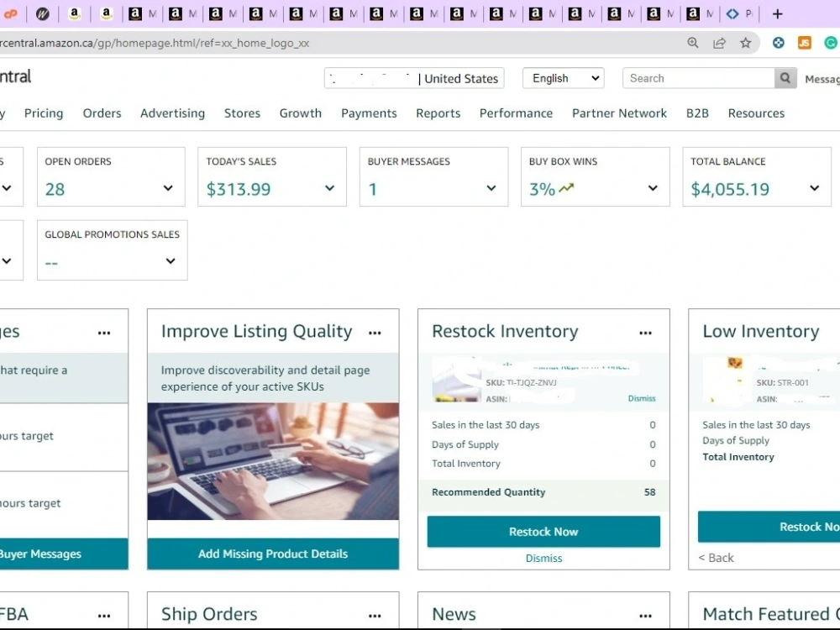Open the WordPress browser tab

(42, 14)
